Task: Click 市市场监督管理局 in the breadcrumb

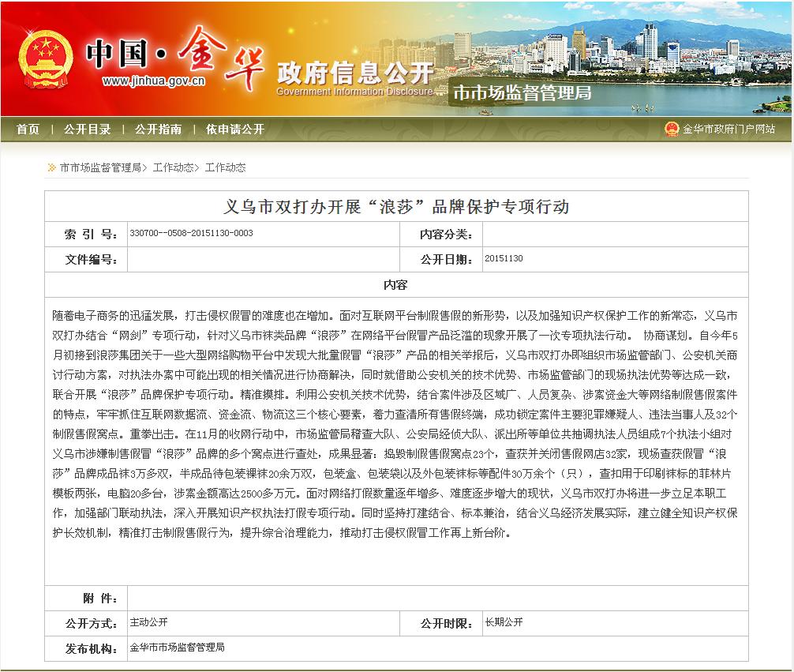Action: (x=100, y=167)
